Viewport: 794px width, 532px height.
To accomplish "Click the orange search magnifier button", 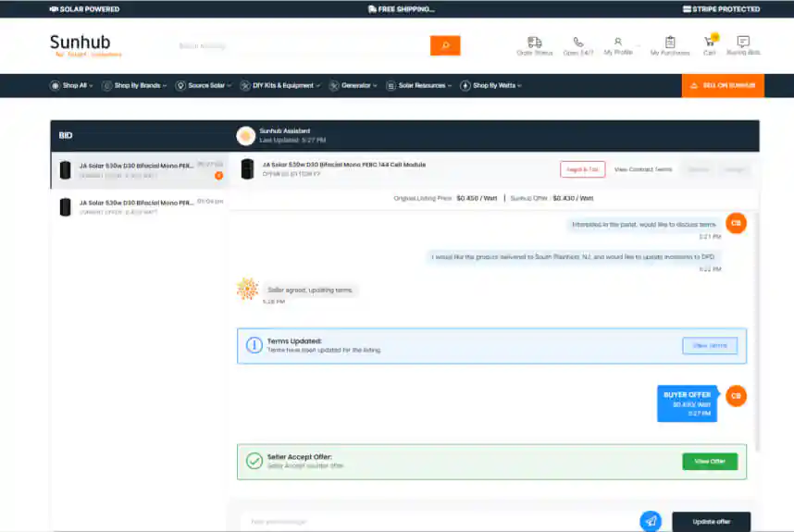I will 445,45.
